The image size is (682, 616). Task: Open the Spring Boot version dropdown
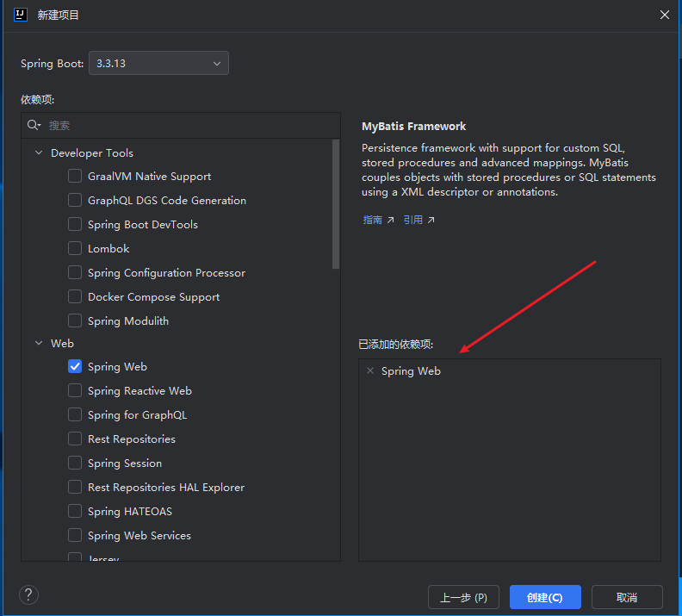(158, 63)
